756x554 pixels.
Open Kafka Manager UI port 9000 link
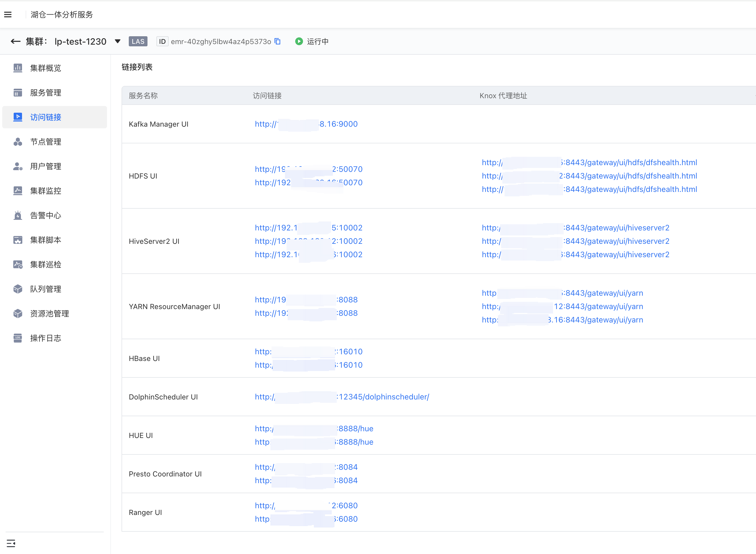[x=306, y=124]
